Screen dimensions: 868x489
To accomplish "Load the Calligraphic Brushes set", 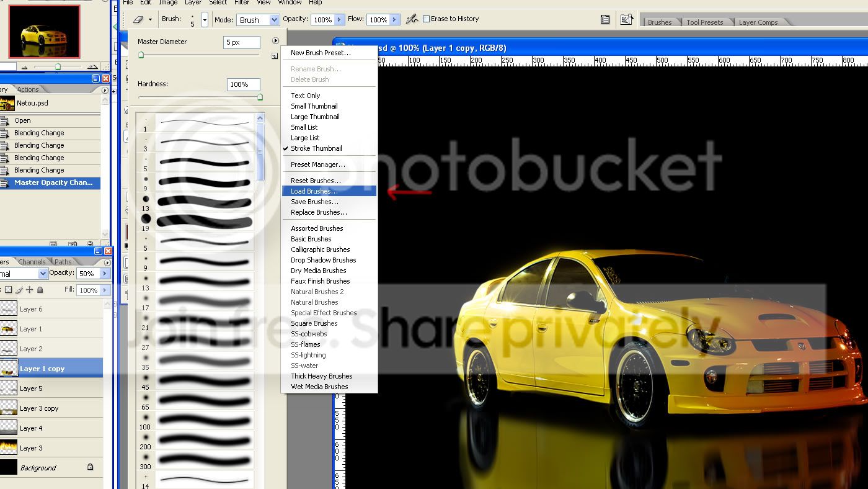I will (329, 249).
